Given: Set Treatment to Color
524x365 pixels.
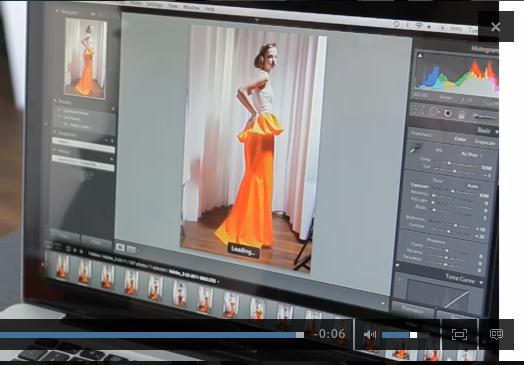Looking at the screenshot, I should (460, 139).
